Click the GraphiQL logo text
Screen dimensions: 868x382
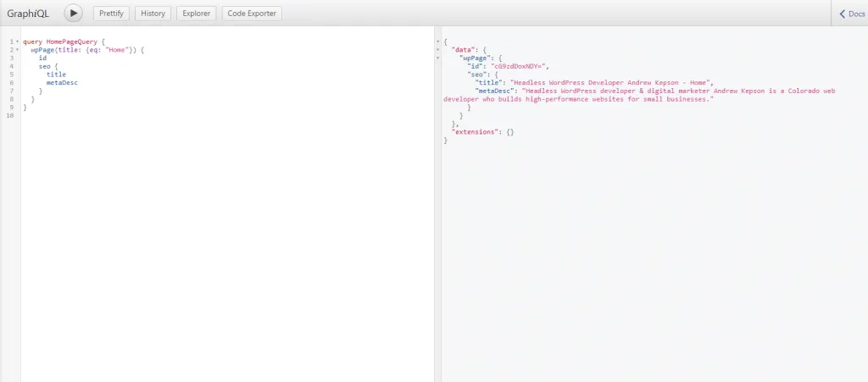pos(28,14)
